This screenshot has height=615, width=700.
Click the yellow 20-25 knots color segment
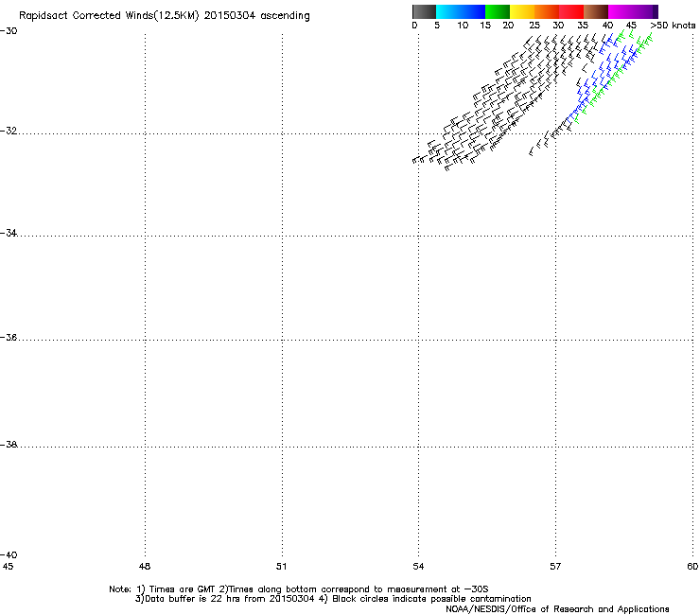(522, 11)
